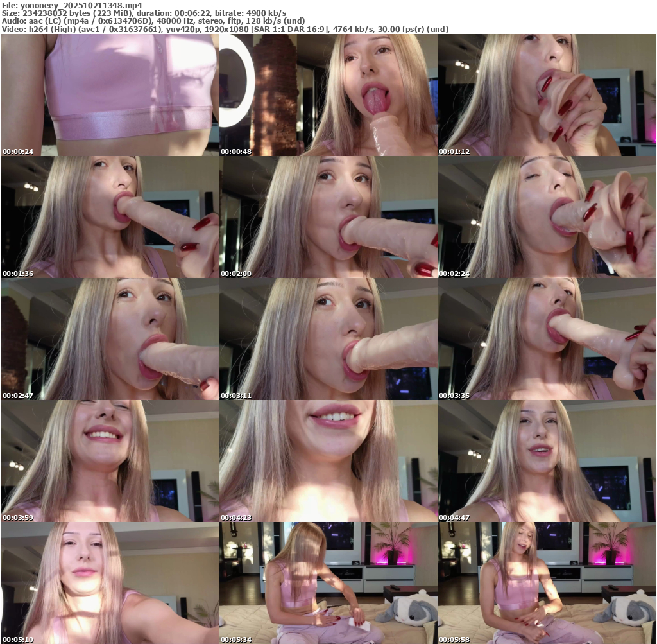Viewport: 657px width, 644px height.
Task: Pick the thumbnail stamped 00:02:00
Action: point(328,217)
